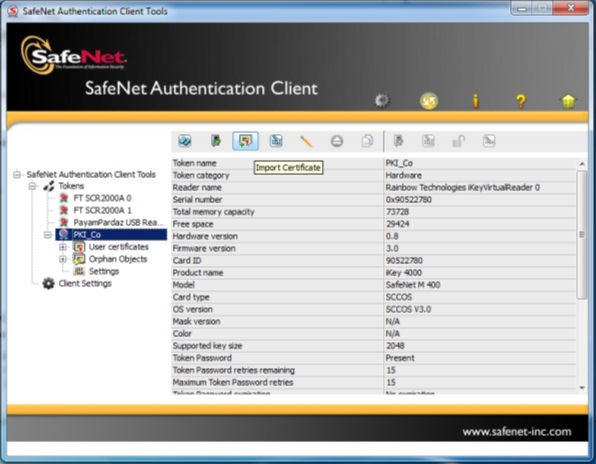The height and width of the screenshot is (464, 596).
Task: Click the colored keypad Change Password icon
Action: pyautogui.click(x=276, y=141)
